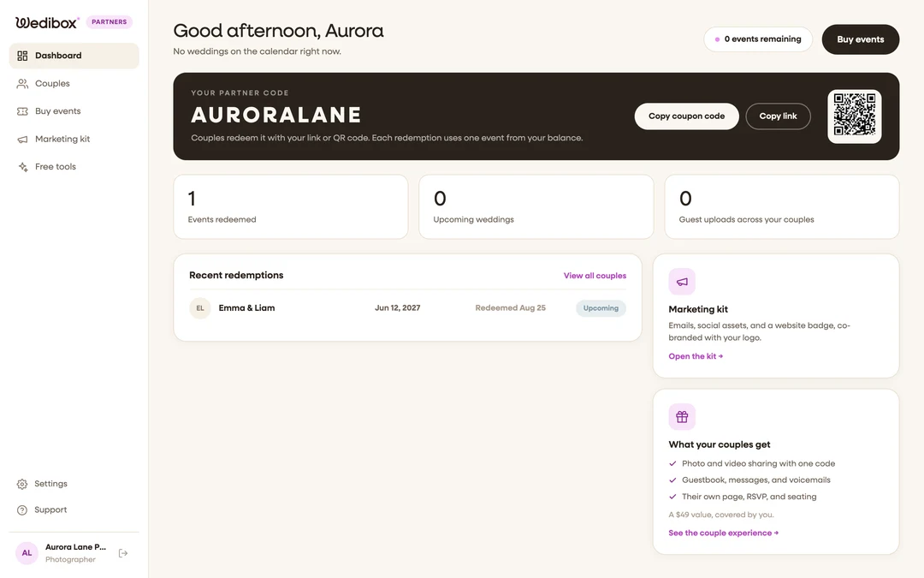Image resolution: width=924 pixels, height=578 pixels.
Task: Click See the couple experience link
Action: click(x=723, y=533)
